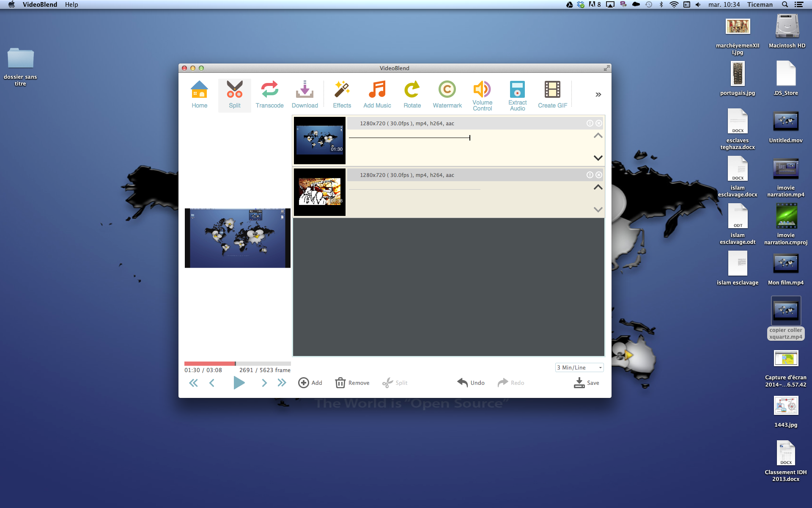The height and width of the screenshot is (508, 812).
Task: Select the 1443.jpg desktop file
Action: coord(786,411)
